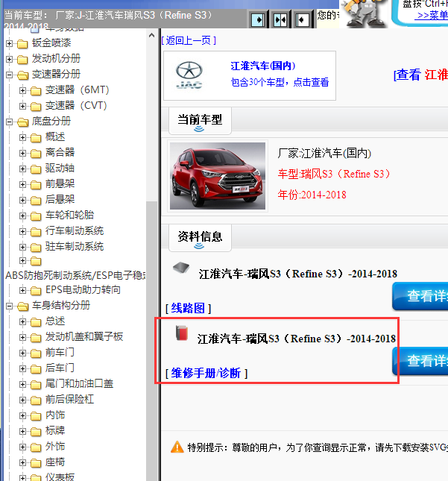The height and width of the screenshot is (481, 448).
Task: Click the 座椅 folder icon
Action: [x=36, y=462]
